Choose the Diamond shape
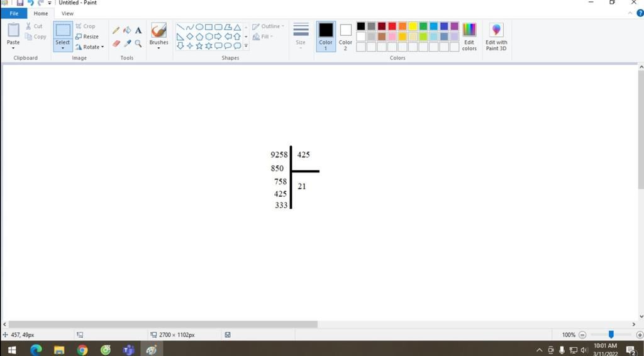 190,36
